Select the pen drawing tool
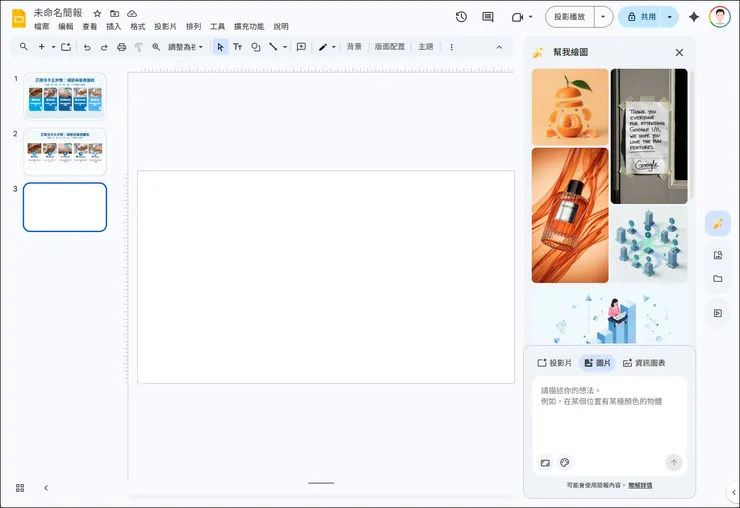This screenshot has width=740, height=508. coord(323,47)
